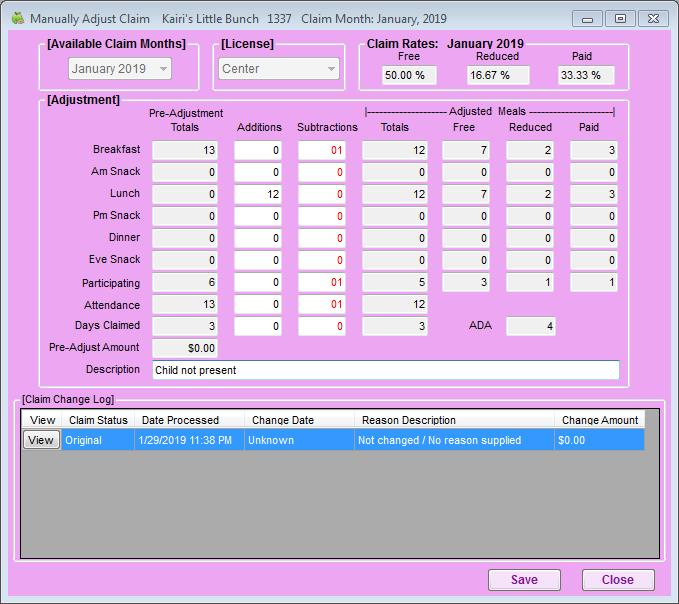The width and height of the screenshot is (679, 604).
Task: Click the View column header
Action: click(42, 420)
